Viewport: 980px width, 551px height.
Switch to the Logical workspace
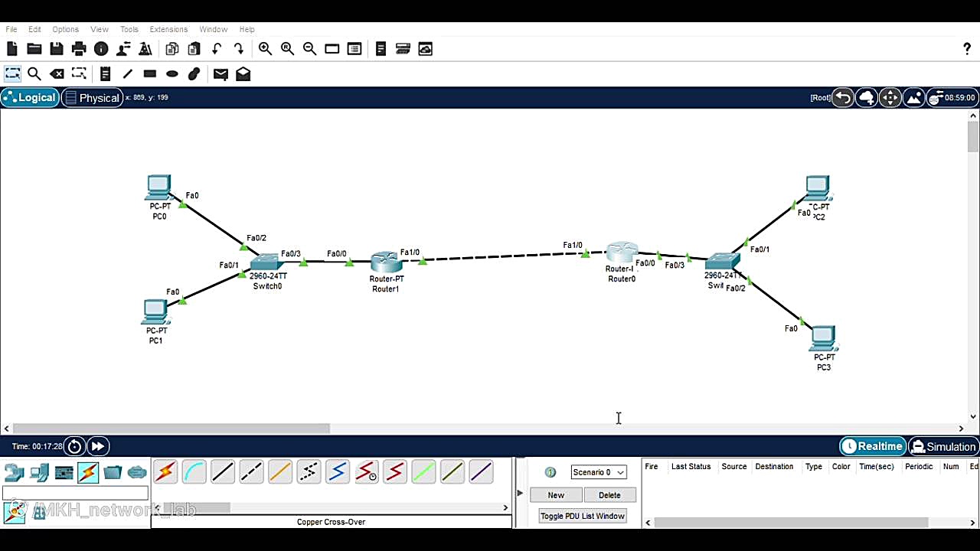click(x=30, y=97)
